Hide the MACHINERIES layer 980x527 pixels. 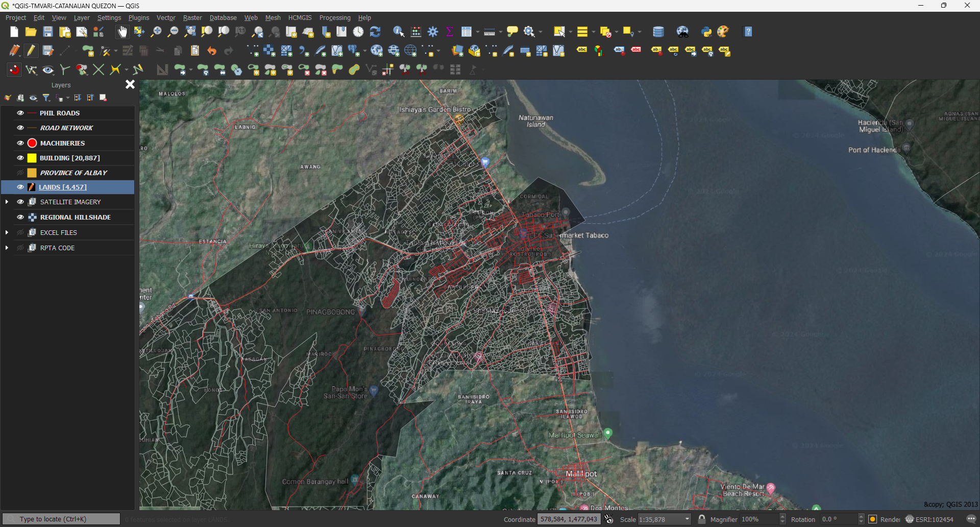[20, 143]
